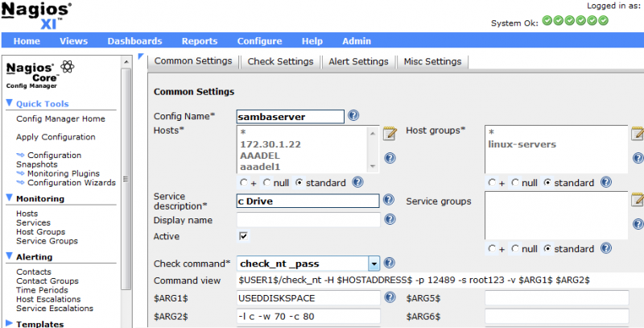Open the Apply Configuration link

click(56, 137)
